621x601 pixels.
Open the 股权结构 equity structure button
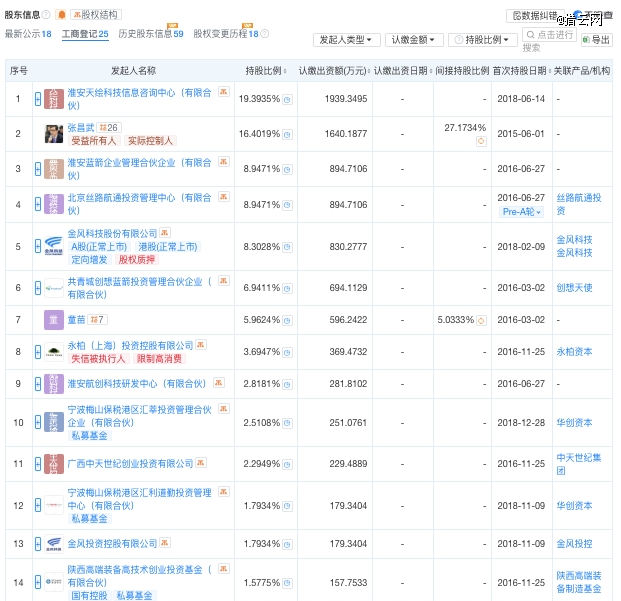(96, 15)
